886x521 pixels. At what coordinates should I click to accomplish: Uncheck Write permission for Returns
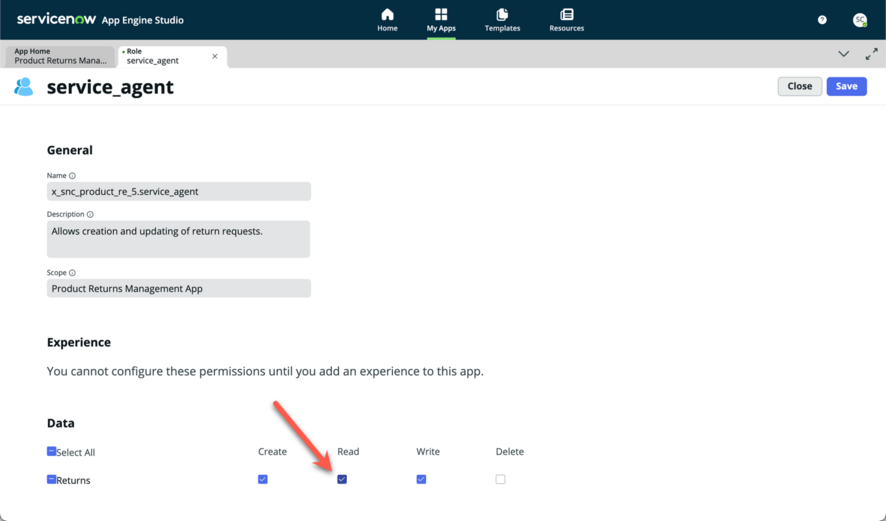(421, 479)
